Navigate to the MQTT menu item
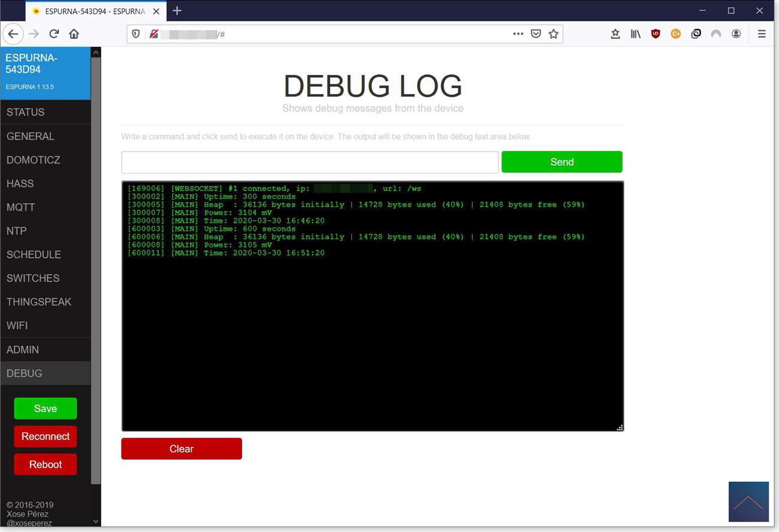The image size is (779, 532). 21,207
